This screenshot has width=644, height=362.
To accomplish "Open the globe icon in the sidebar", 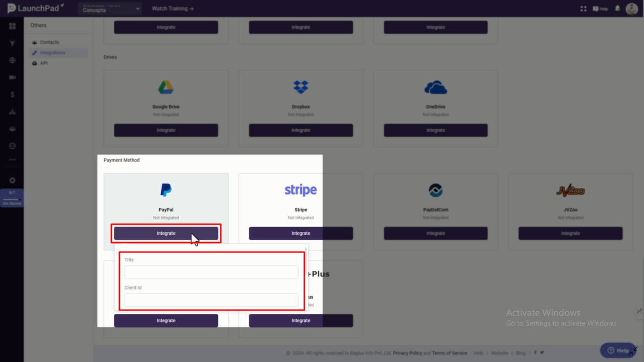I will [x=12, y=60].
